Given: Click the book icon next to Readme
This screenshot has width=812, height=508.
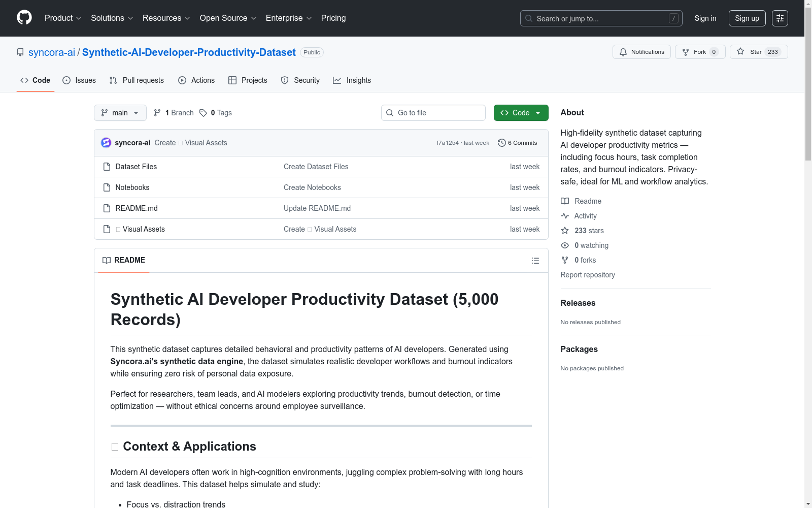Looking at the screenshot, I should tap(565, 201).
